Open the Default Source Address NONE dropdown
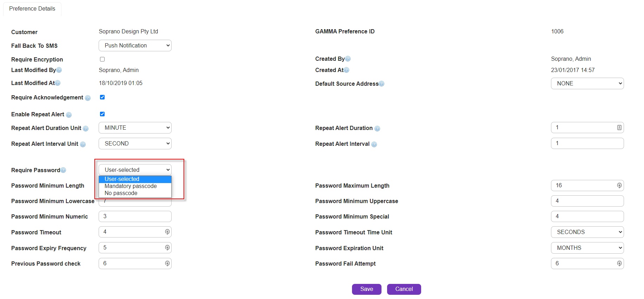Screen dimensions: 644x299 pos(587,84)
